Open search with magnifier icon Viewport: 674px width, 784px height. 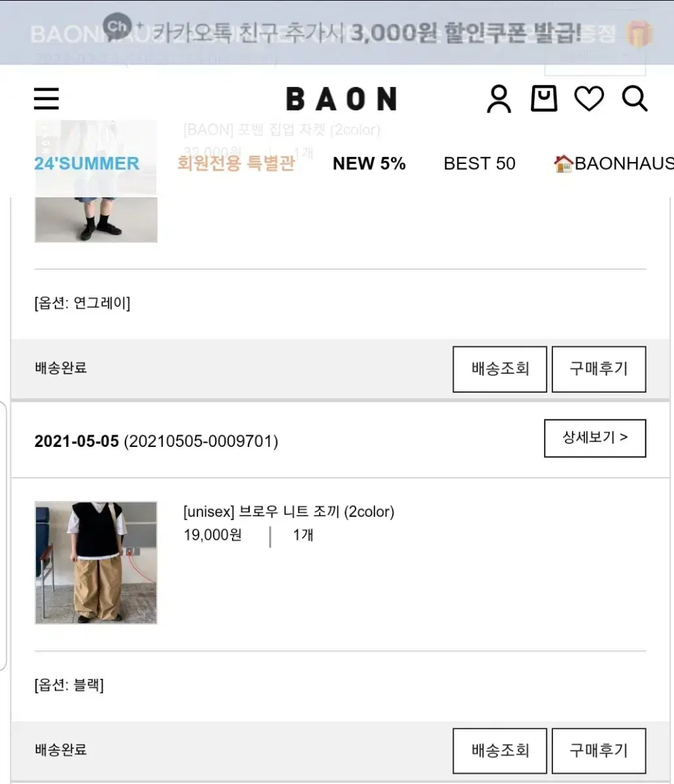[x=634, y=99]
